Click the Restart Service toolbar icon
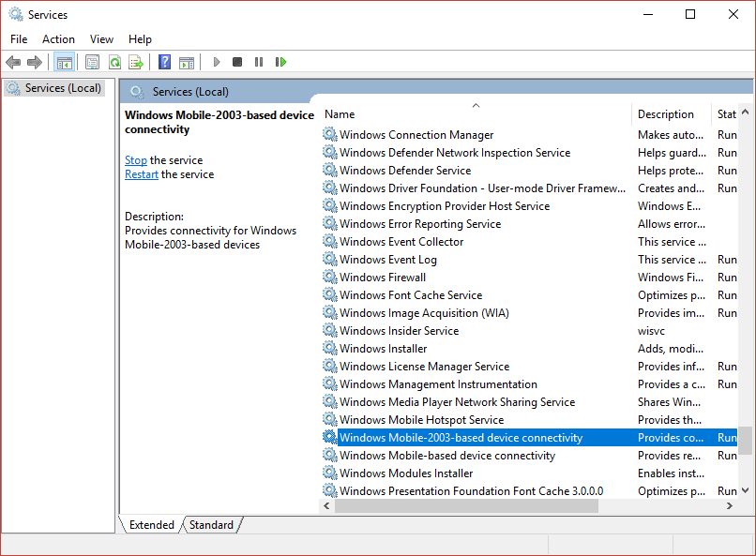This screenshot has width=756, height=556. pyautogui.click(x=280, y=62)
